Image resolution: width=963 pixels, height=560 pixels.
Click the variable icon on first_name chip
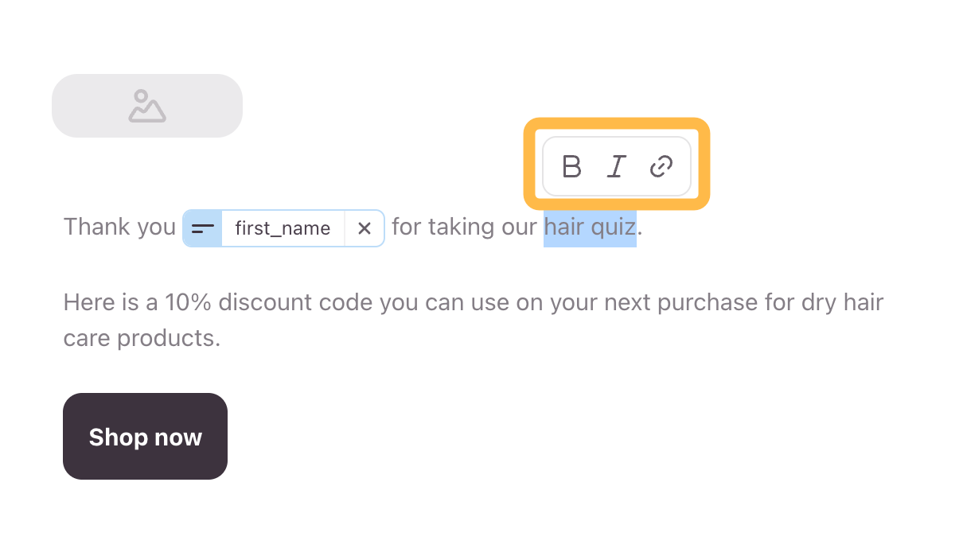[203, 228]
